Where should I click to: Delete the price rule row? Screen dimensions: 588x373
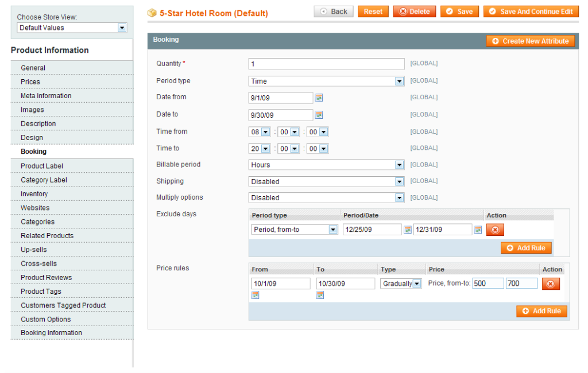coord(551,284)
